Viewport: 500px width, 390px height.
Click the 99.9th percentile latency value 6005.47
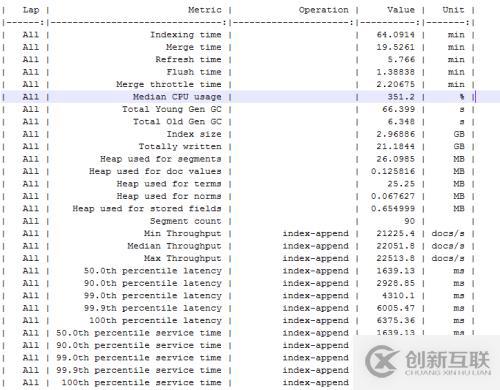click(396, 308)
